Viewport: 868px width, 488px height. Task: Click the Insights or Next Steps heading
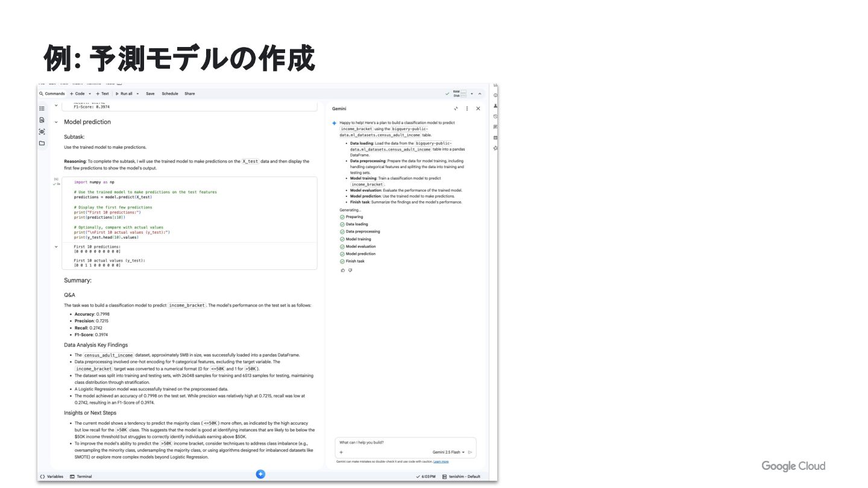(90, 413)
